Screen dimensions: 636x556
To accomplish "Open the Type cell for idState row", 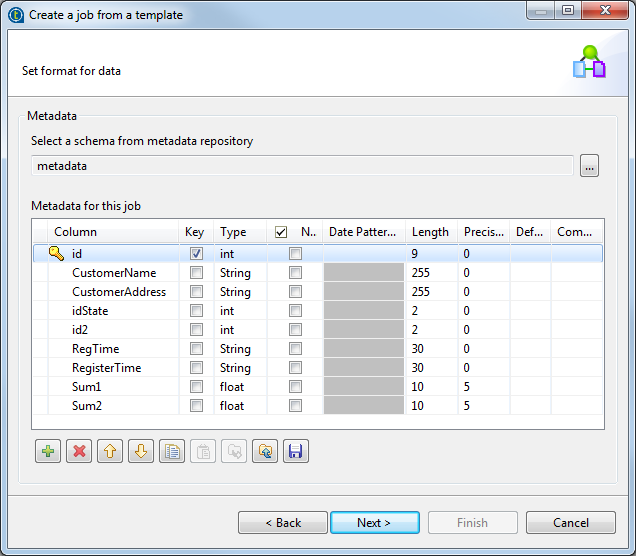I will coord(240,311).
